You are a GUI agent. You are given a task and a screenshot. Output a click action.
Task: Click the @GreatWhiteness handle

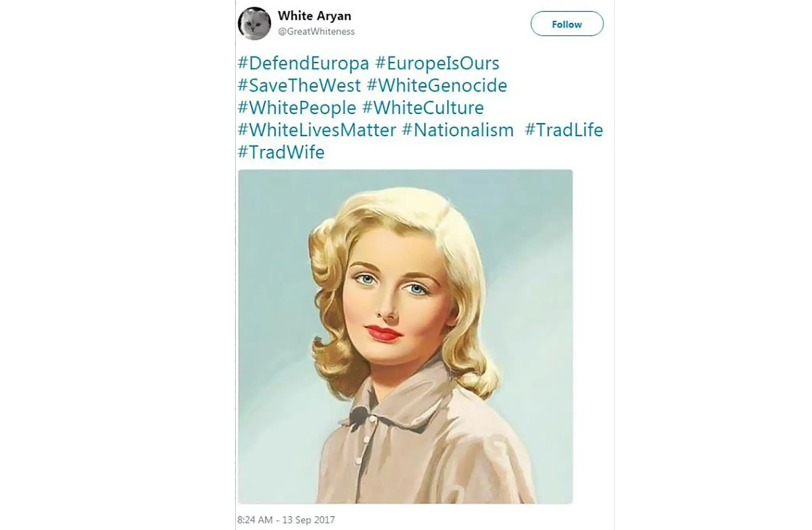pyautogui.click(x=316, y=32)
